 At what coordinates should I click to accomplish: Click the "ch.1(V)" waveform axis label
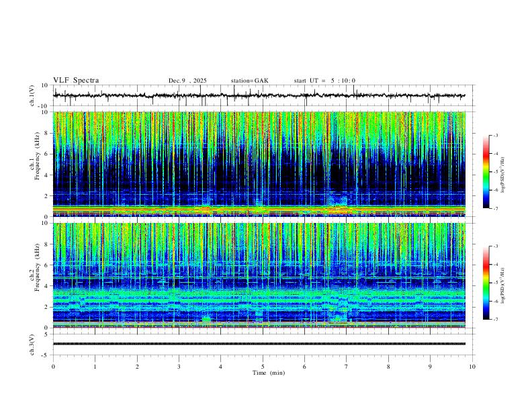[x=32, y=95]
